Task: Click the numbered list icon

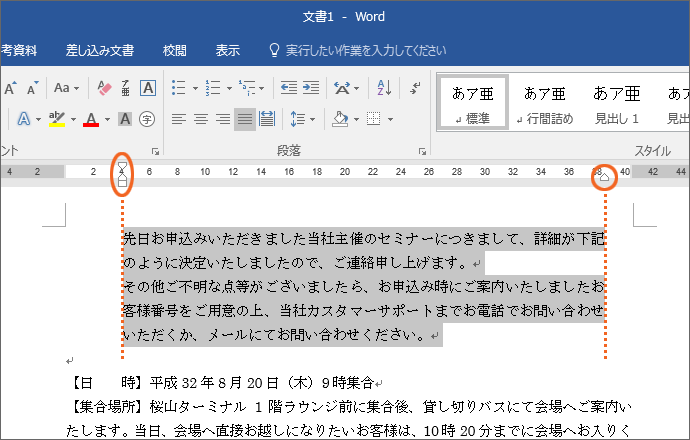Action: (x=211, y=87)
